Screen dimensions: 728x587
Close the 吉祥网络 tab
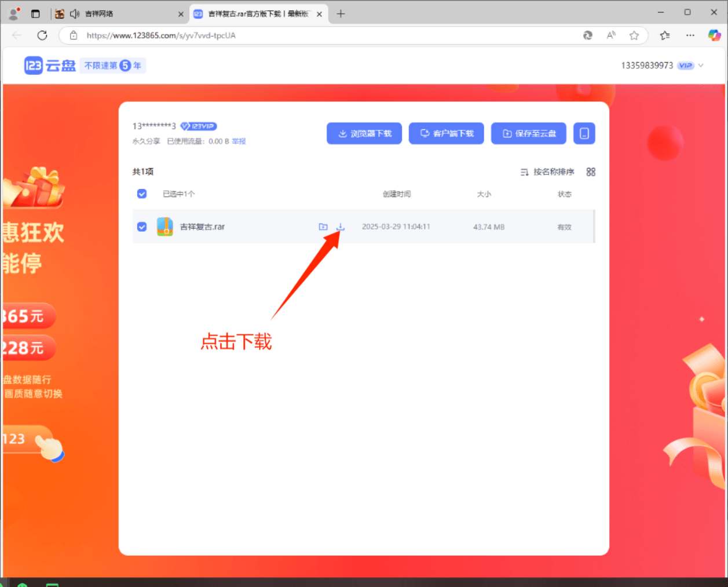click(181, 14)
